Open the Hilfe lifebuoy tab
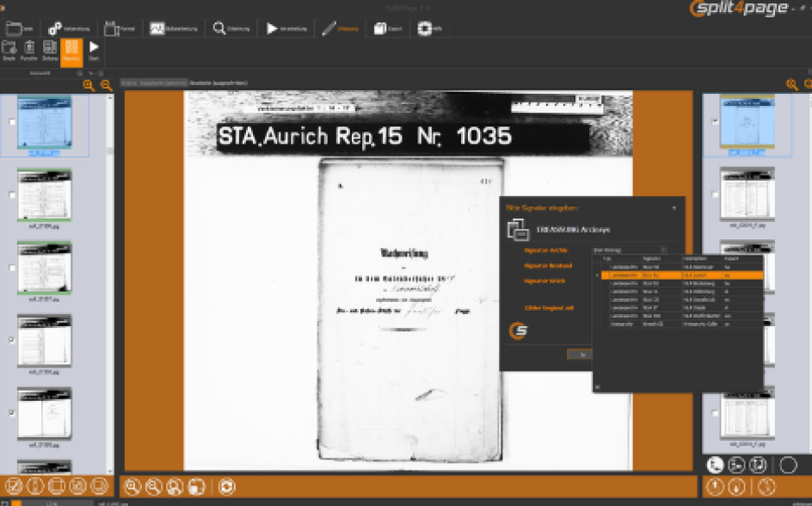The width and height of the screenshot is (812, 506). [430, 28]
